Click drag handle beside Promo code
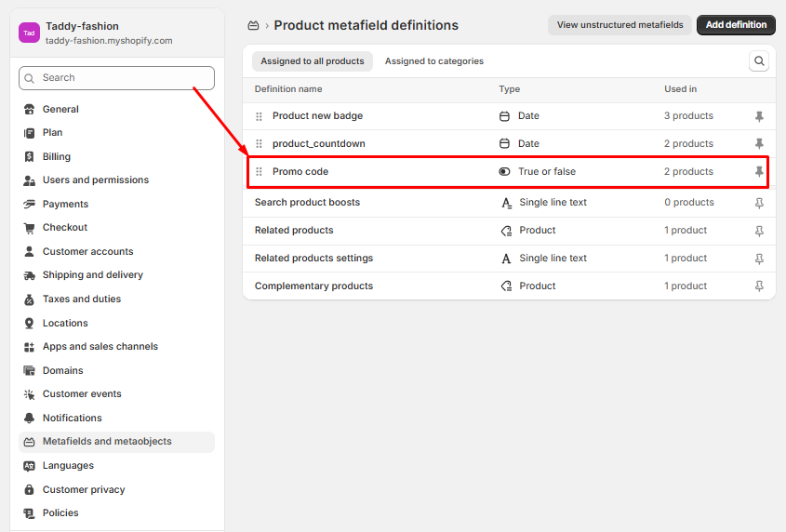Viewport: 786px width, 532px height. pos(260,172)
